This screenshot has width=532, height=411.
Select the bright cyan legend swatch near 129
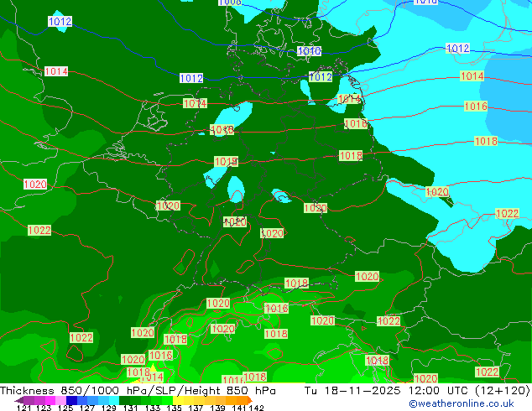point(114,400)
